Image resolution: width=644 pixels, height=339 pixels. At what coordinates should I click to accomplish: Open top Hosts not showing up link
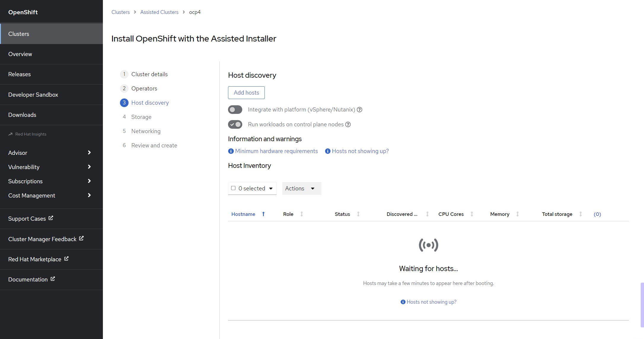(360, 151)
